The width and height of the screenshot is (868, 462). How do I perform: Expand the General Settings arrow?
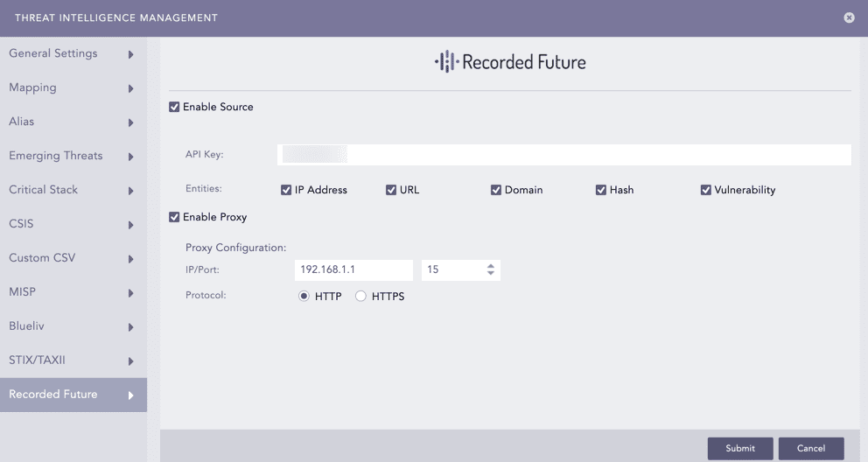(x=131, y=54)
